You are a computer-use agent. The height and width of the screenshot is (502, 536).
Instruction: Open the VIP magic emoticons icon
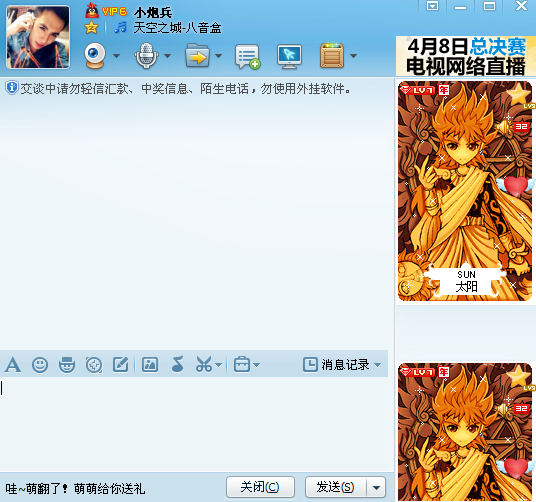tap(67, 365)
